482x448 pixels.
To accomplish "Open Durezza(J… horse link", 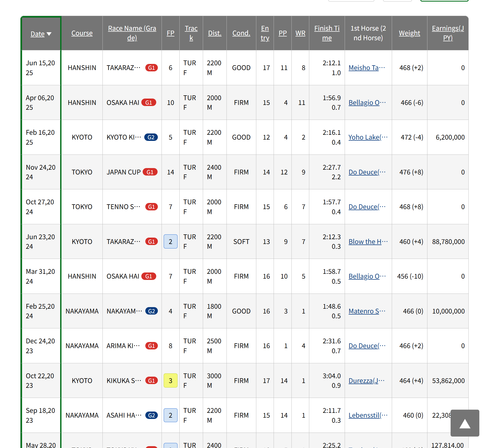I will tap(366, 381).
